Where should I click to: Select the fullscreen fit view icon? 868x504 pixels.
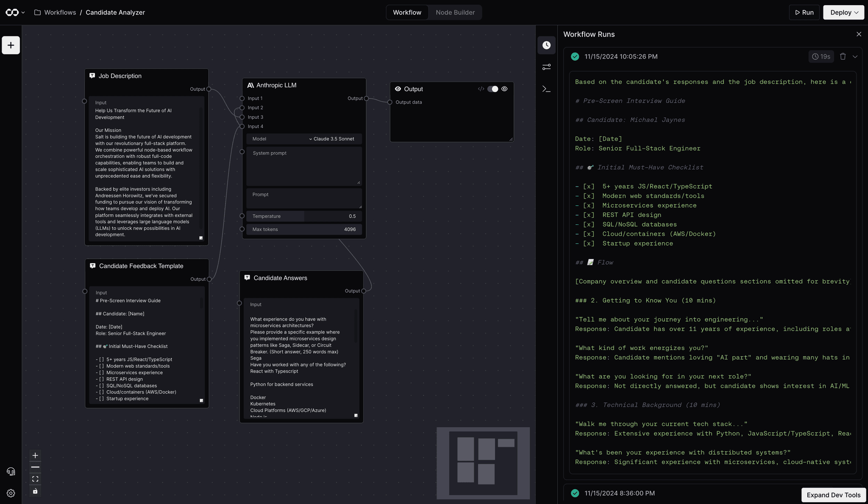35,479
